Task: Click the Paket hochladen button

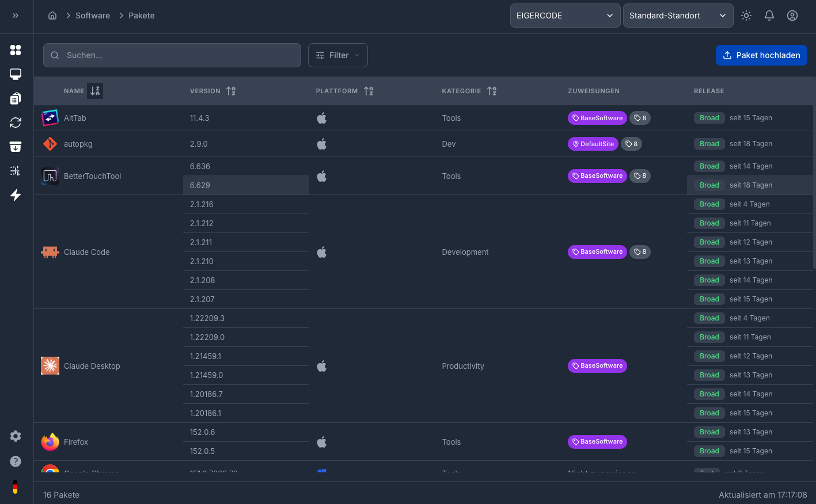Action: click(761, 55)
